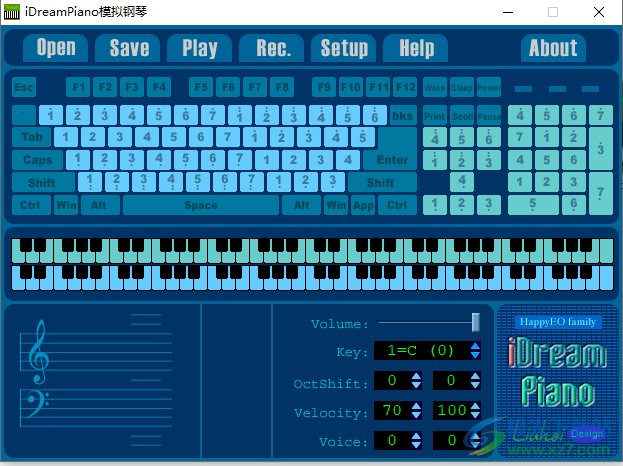The height and width of the screenshot is (466, 623).
Task: Click note 1 key beside Caps
Action: pos(77,160)
